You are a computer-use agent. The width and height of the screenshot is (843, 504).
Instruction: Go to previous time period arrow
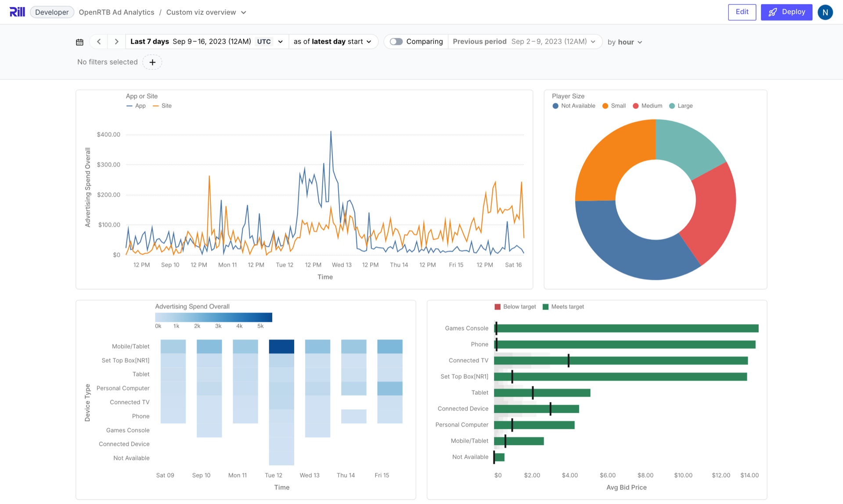tap(99, 42)
